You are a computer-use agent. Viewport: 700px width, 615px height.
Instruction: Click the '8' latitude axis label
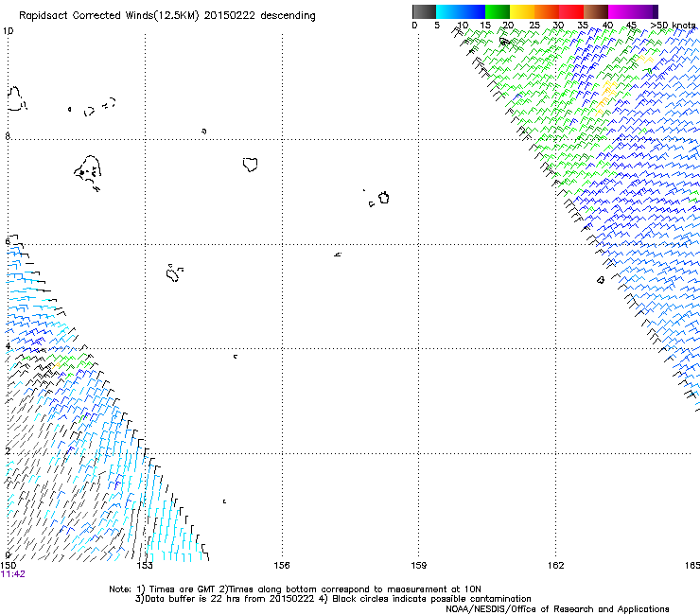point(8,136)
